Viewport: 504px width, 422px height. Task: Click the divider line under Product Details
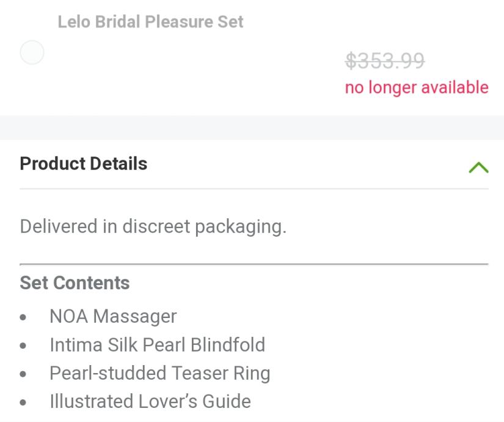coord(254,188)
